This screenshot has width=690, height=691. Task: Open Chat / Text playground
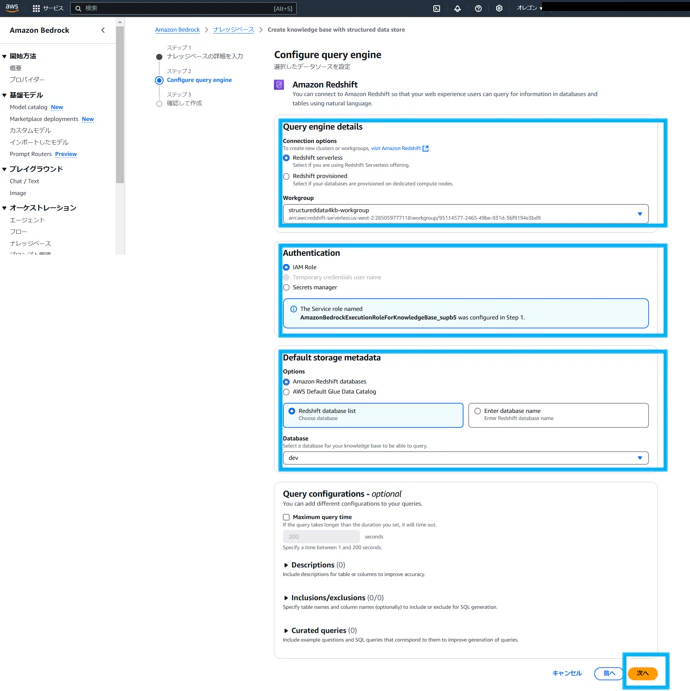[x=24, y=181]
